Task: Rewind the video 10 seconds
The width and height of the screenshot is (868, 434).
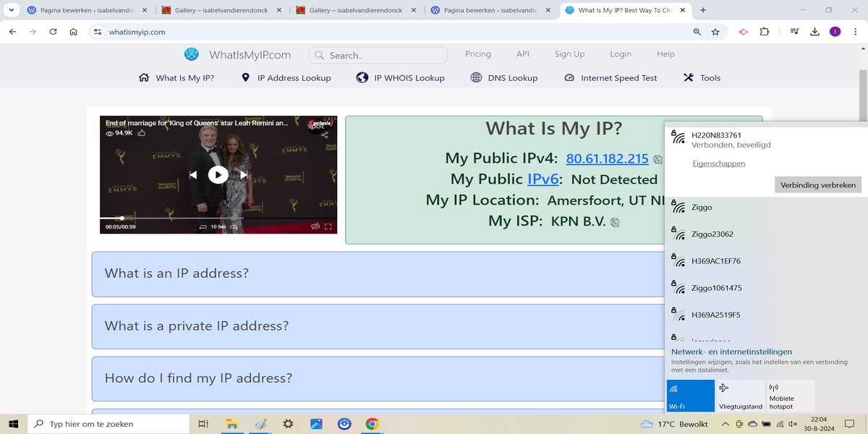Action: coord(203,227)
